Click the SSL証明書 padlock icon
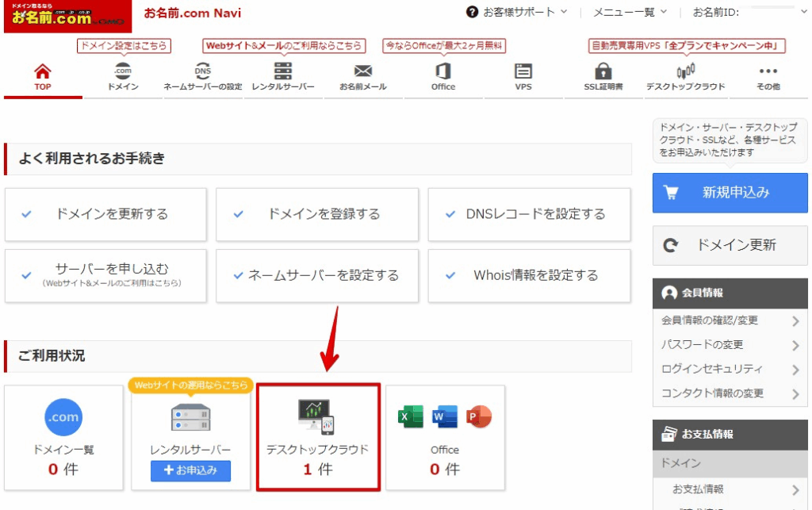The height and width of the screenshot is (510, 812). tap(603, 71)
